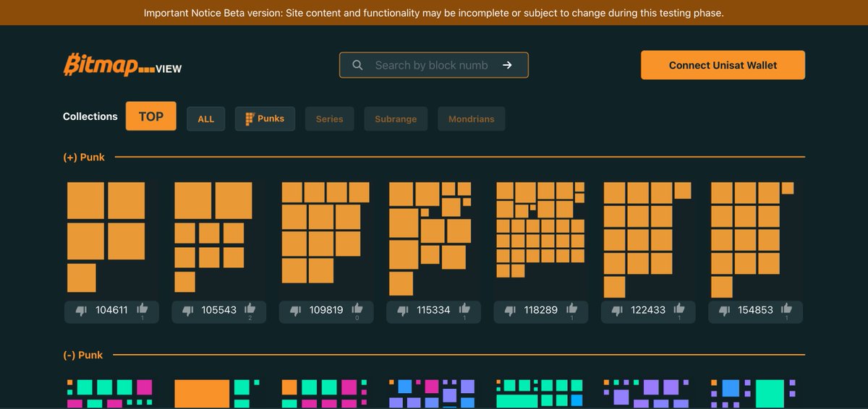868x409 pixels.
Task: Click block number 154853 label
Action: click(x=756, y=310)
